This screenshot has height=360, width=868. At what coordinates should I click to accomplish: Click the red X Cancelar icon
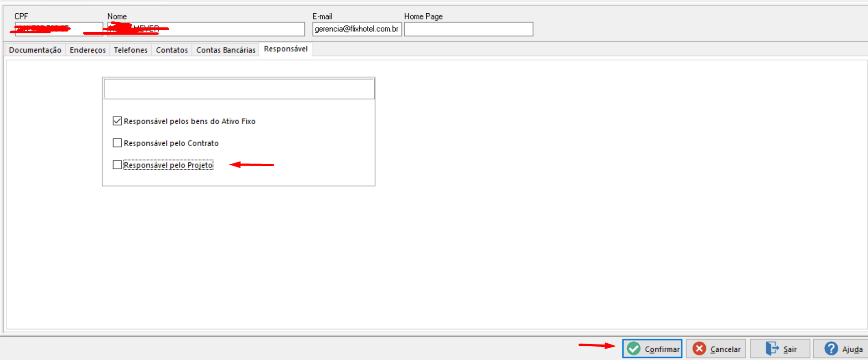click(699, 349)
